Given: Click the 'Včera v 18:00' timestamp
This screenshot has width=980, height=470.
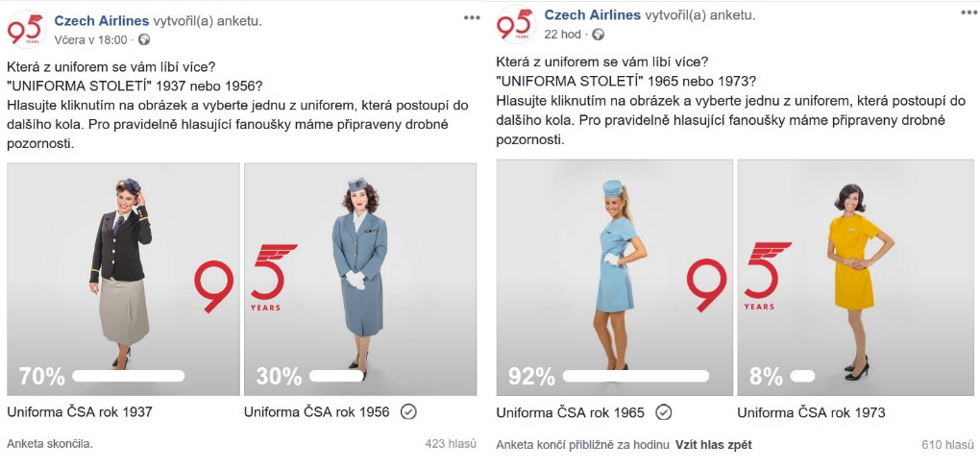Looking at the screenshot, I should point(90,40).
